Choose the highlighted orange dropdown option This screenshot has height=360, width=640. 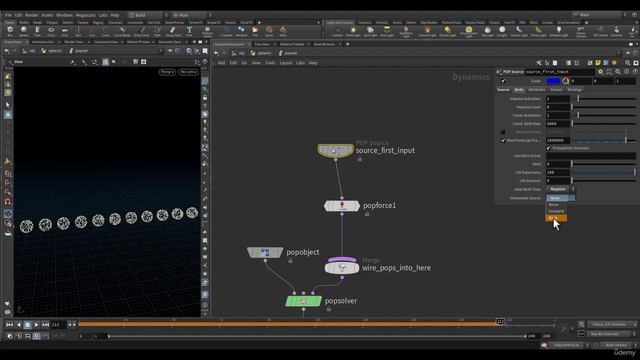pos(556,218)
